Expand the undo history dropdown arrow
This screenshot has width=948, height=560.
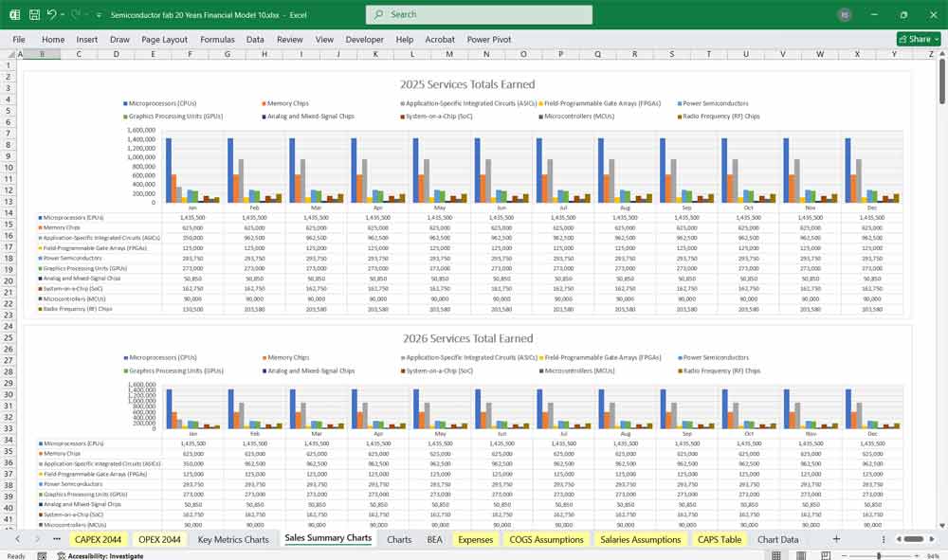pyautogui.click(x=63, y=15)
